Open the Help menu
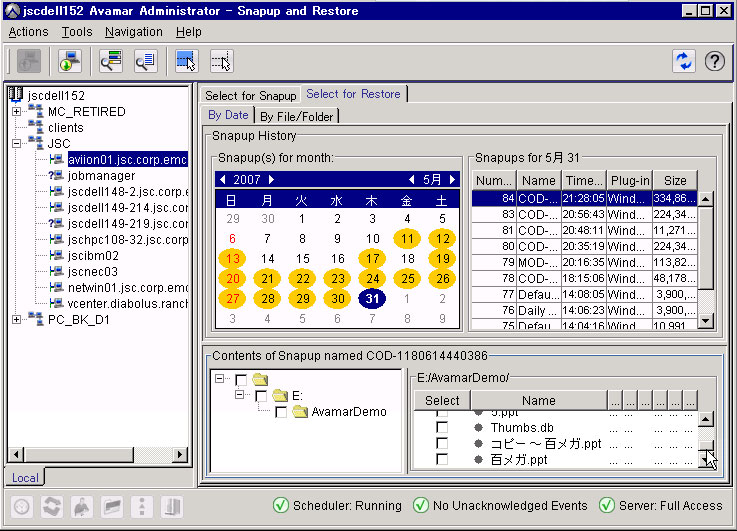 click(x=188, y=32)
